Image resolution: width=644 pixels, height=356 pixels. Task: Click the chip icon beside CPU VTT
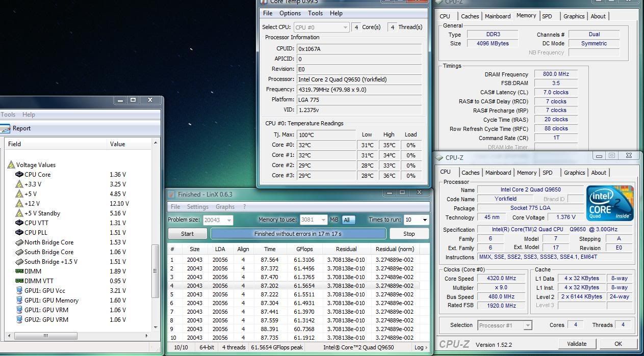[x=19, y=223]
